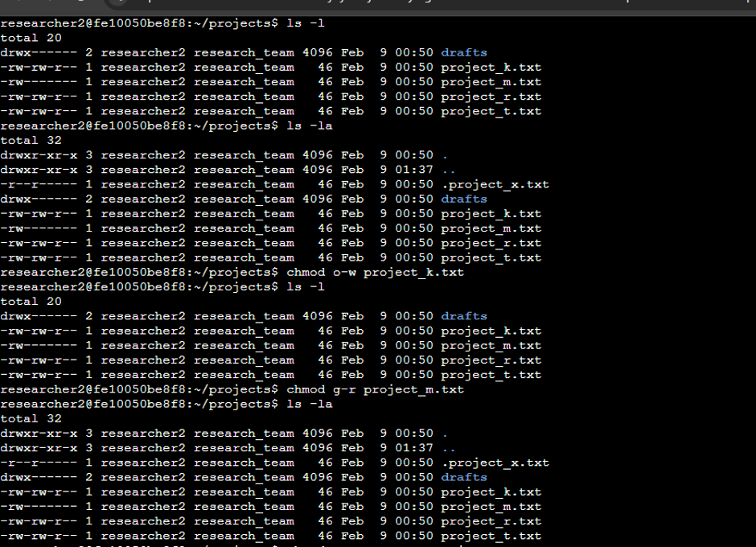Click the first 'total 32' line
This screenshot has height=547, width=756.
point(31,140)
